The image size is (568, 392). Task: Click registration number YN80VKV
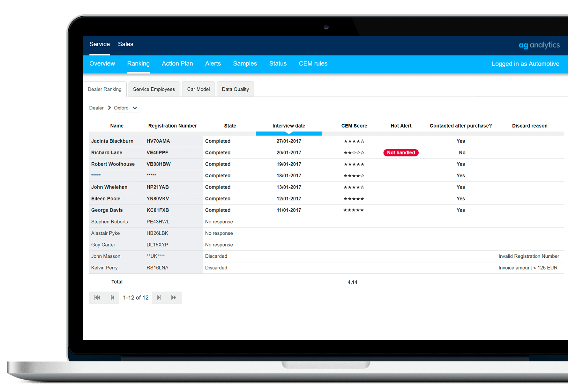click(158, 198)
